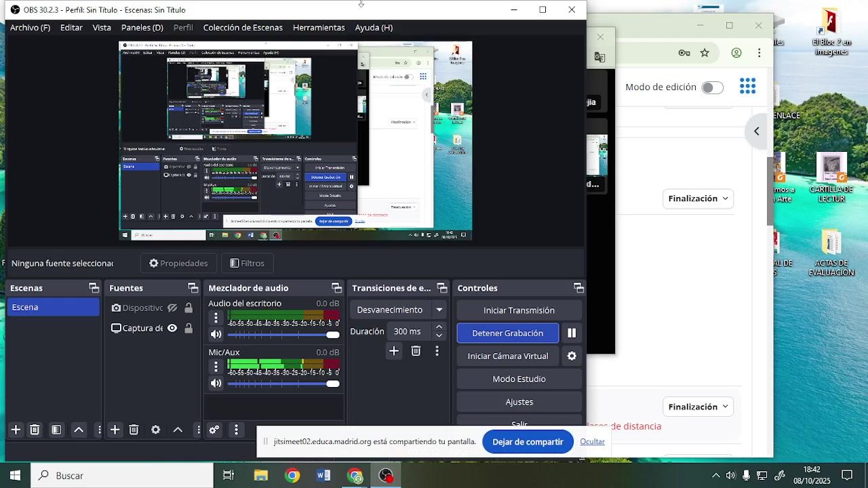
Task: Mute the Audio del escritorio speaker icon
Action: click(x=216, y=334)
